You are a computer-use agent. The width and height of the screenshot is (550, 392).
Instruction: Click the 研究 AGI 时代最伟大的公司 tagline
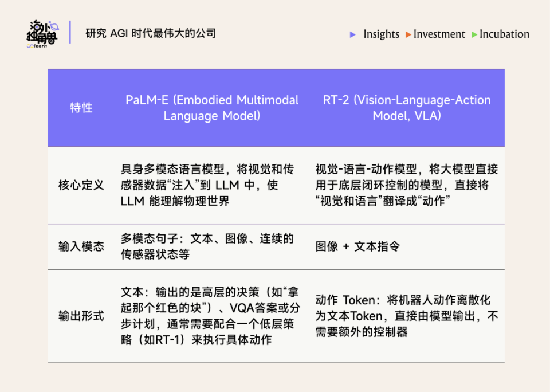tap(151, 34)
